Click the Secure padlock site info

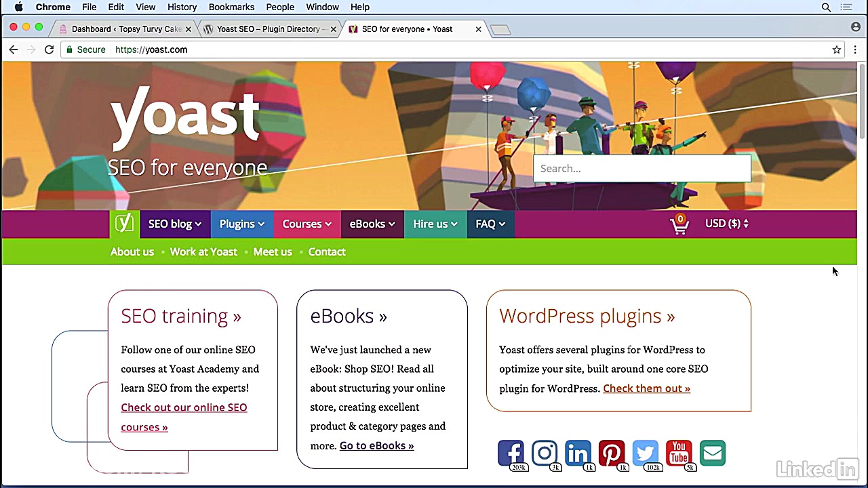coord(85,49)
